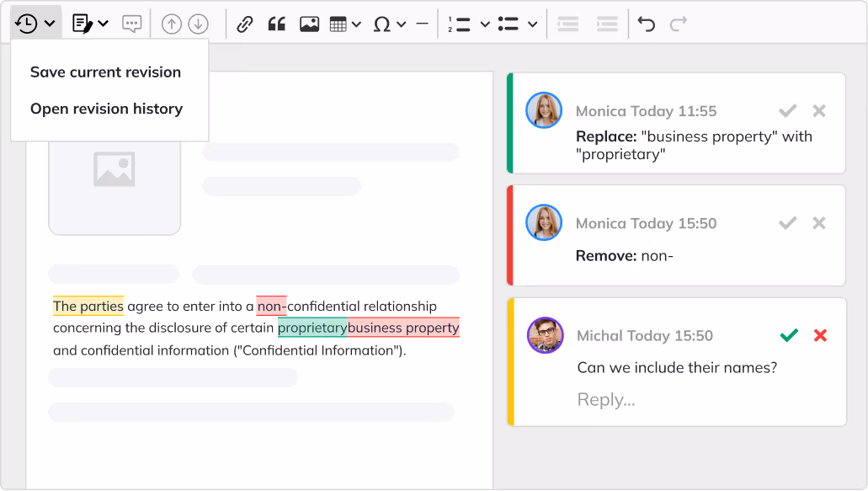The image size is (868, 491).
Task: Click the undo arrow
Action: pos(646,24)
